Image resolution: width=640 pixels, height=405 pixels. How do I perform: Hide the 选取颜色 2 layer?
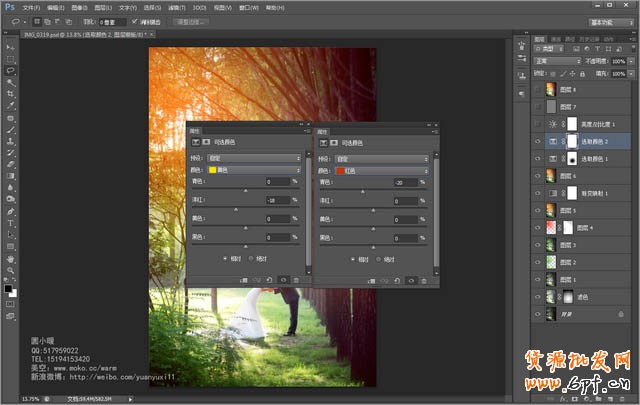[537, 141]
